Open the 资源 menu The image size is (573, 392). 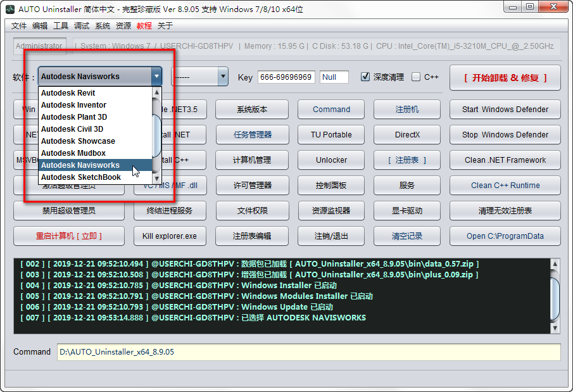pyautogui.click(x=123, y=25)
